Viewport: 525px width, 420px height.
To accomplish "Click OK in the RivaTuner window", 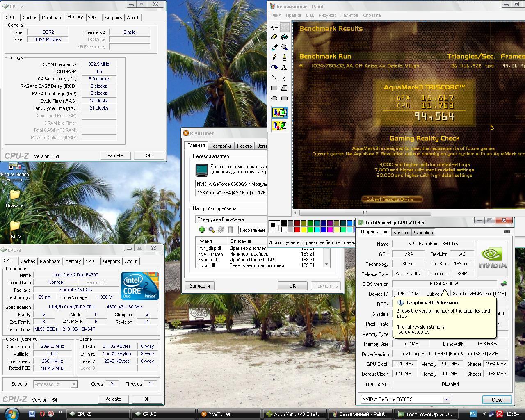I will click(x=292, y=286).
